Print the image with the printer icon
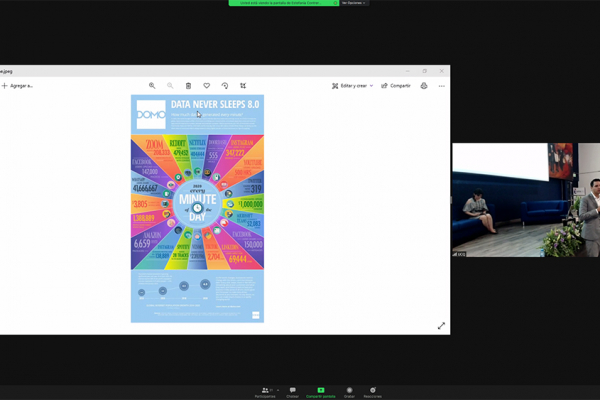The width and height of the screenshot is (600, 400). [x=424, y=86]
